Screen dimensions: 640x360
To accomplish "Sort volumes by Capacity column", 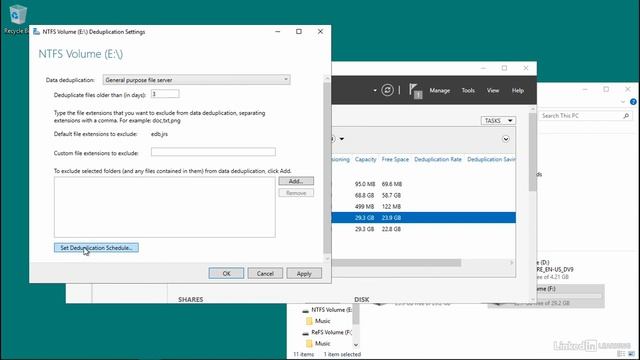I will (x=365, y=160).
